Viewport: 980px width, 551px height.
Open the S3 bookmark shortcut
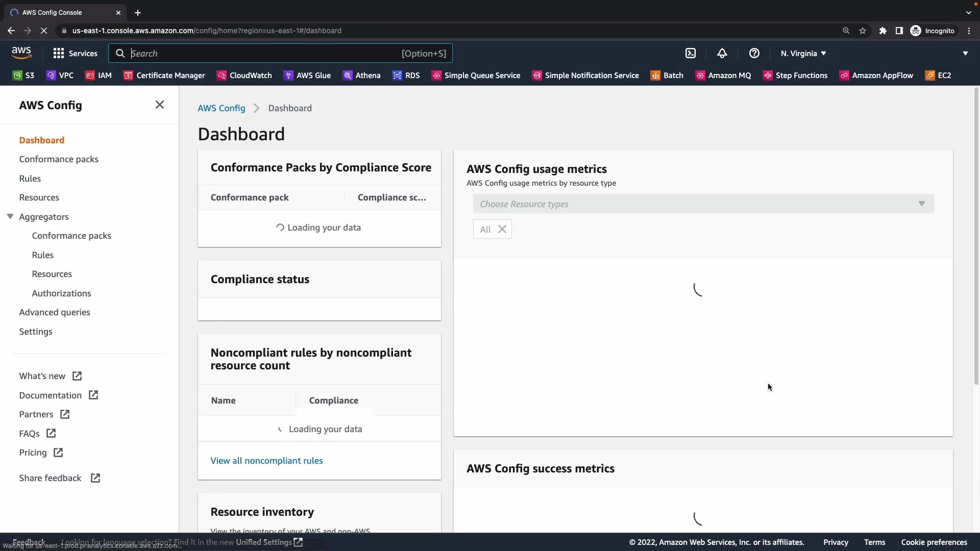[x=23, y=76]
